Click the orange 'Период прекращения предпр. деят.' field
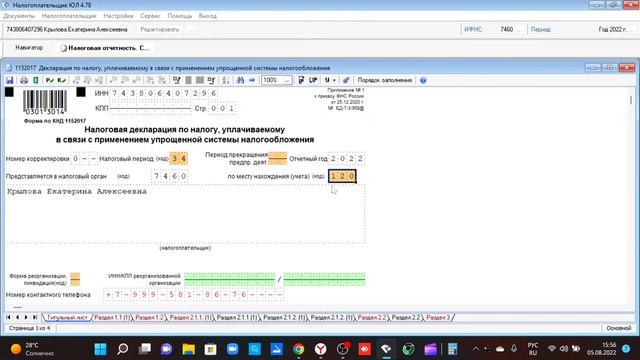This screenshot has height=360, width=640. (x=278, y=158)
